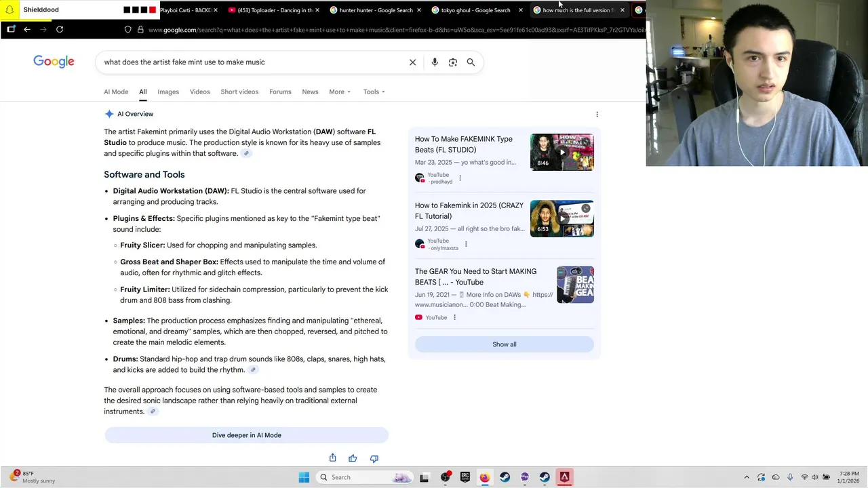This screenshot has width=868, height=488.
Task: Share the AI Overview answer
Action: pos(332,458)
